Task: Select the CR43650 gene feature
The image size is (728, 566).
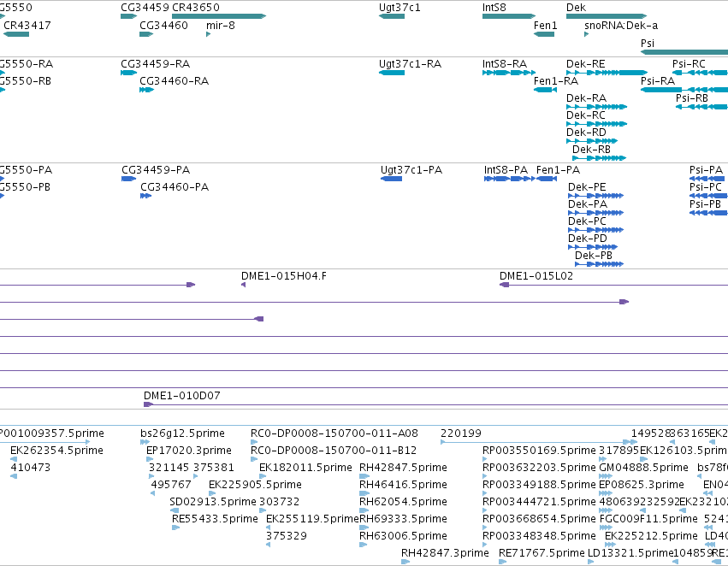Action: point(219,16)
